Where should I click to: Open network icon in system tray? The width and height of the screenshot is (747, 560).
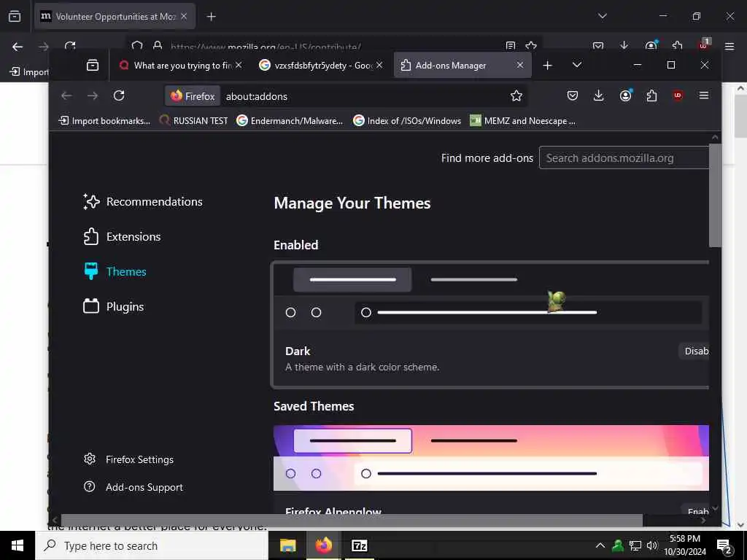tap(635, 545)
